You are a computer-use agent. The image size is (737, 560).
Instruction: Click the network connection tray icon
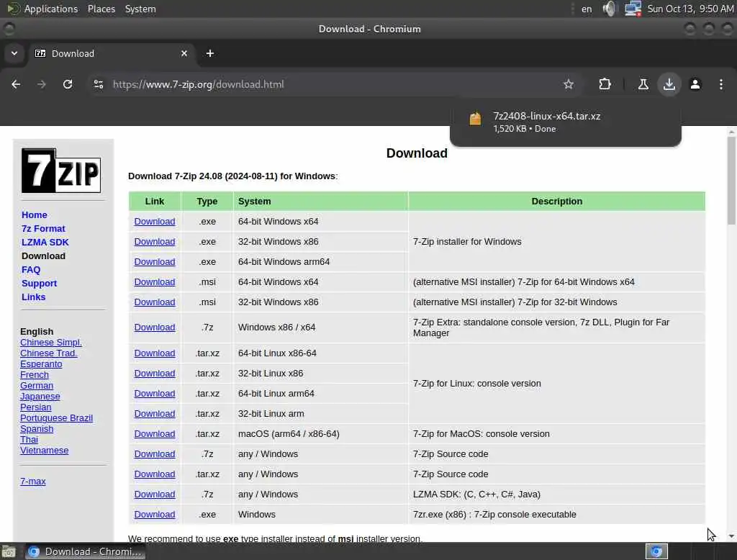tap(633, 9)
